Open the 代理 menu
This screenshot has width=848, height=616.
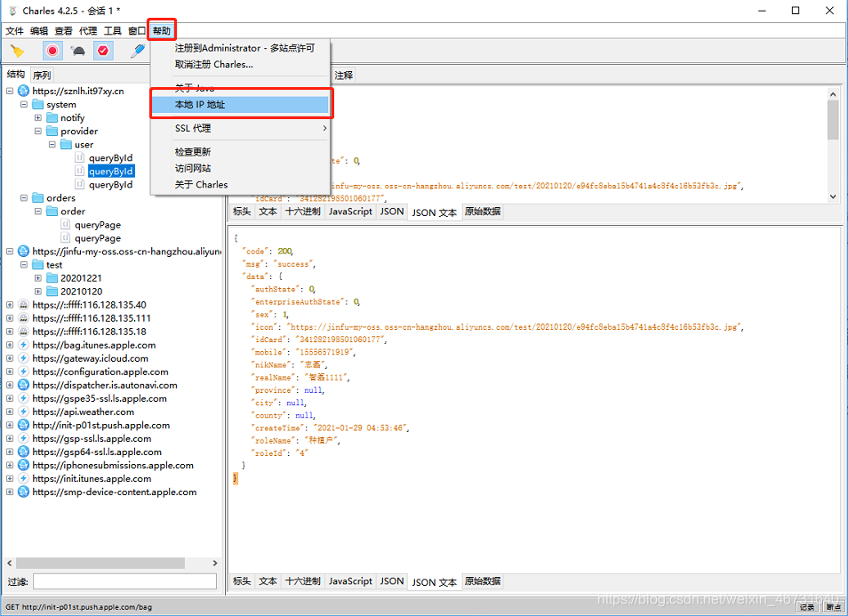(x=88, y=31)
